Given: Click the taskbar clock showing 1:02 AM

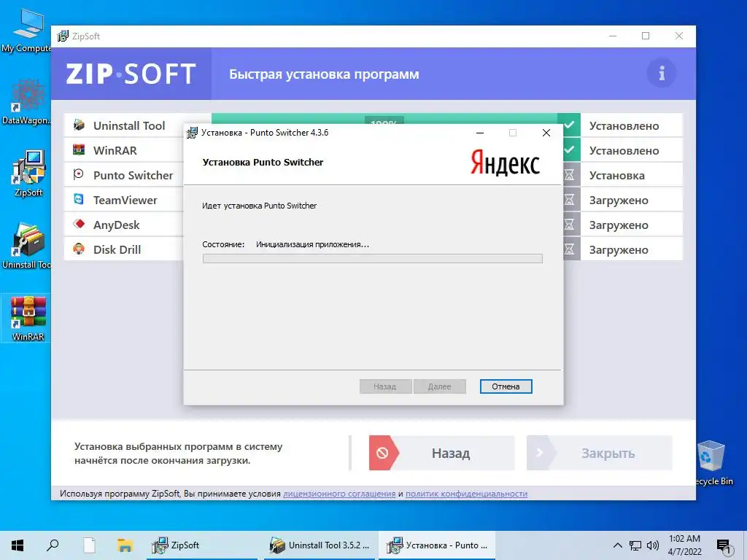Looking at the screenshot, I should pyautogui.click(x=684, y=545).
